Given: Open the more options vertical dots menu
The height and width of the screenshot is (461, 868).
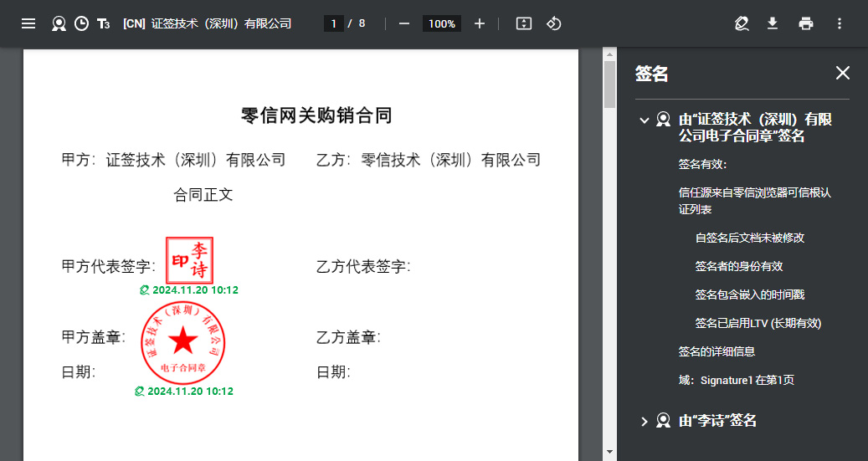Looking at the screenshot, I should pos(840,23).
